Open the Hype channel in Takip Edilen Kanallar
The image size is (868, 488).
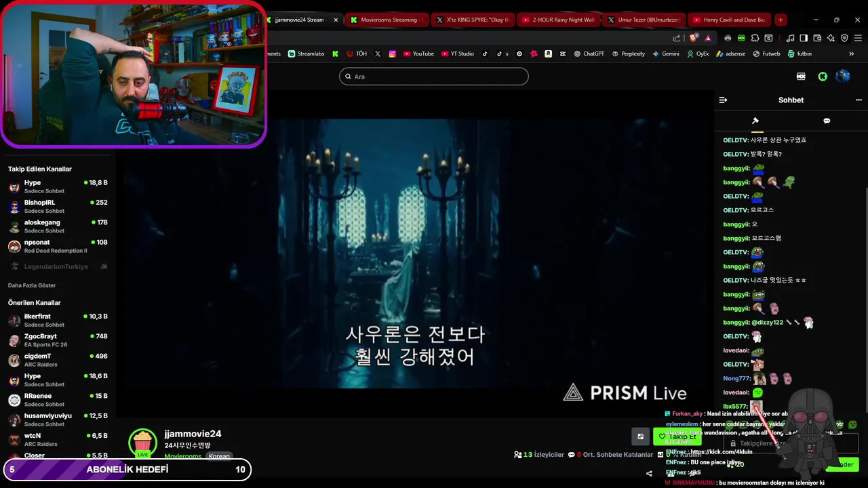[x=58, y=186]
